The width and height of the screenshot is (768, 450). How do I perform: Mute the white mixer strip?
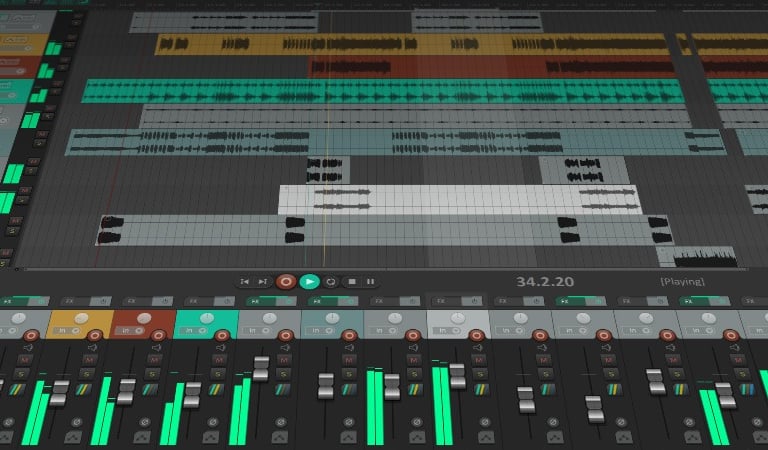[479, 360]
